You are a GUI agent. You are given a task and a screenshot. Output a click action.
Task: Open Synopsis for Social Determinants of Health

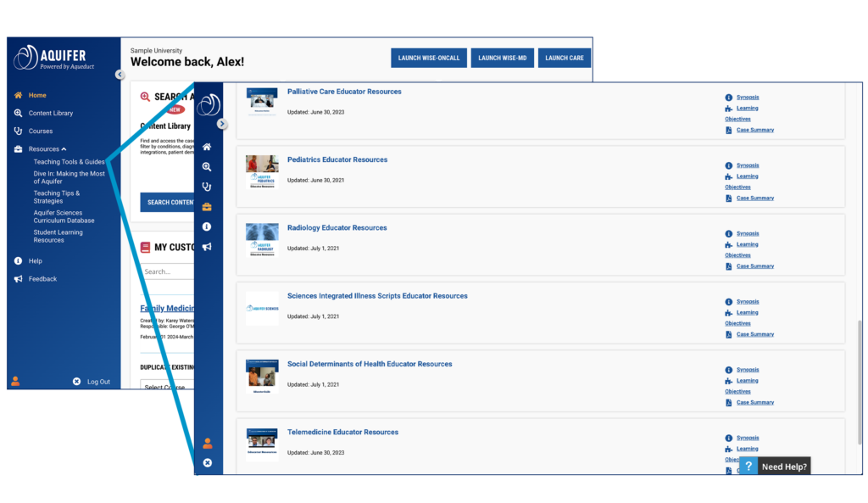[x=748, y=370]
